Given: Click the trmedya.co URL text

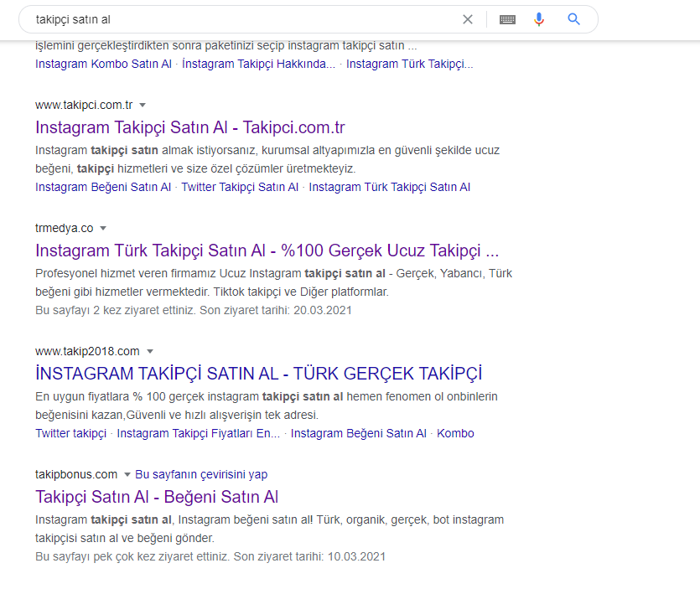Looking at the screenshot, I should 65,228.
